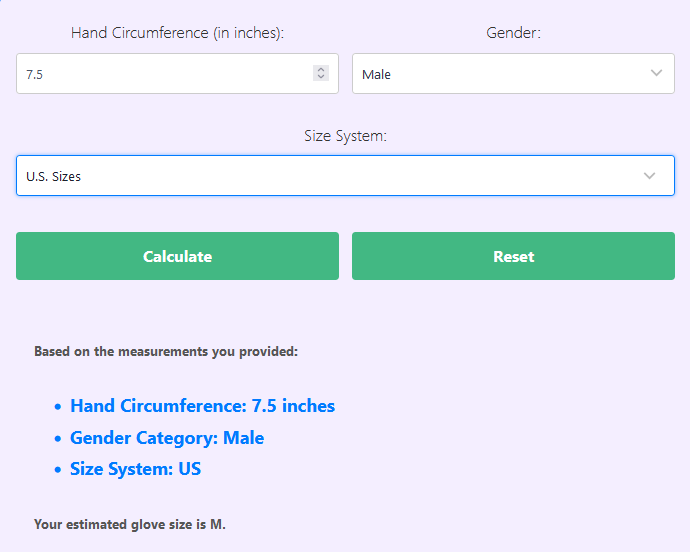
Task: Select the "Gender Category: Male" result line
Action: (x=166, y=438)
